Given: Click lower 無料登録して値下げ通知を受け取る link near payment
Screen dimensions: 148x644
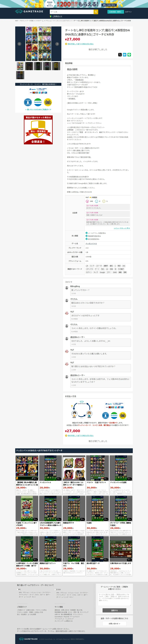Looking at the screenshot, I should click(x=80, y=435).
